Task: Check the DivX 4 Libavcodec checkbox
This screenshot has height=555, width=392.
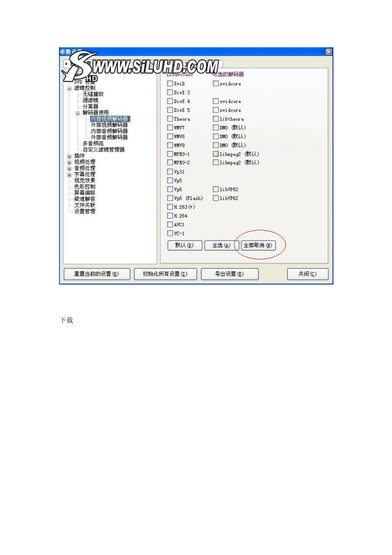Action: click(x=170, y=101)
